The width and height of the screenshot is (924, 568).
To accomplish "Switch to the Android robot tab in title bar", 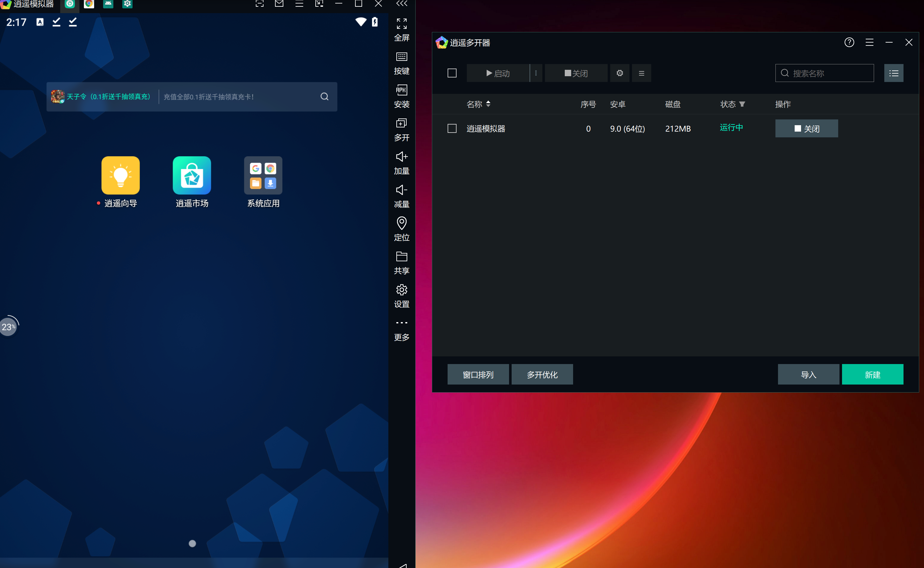I will 108,4.
